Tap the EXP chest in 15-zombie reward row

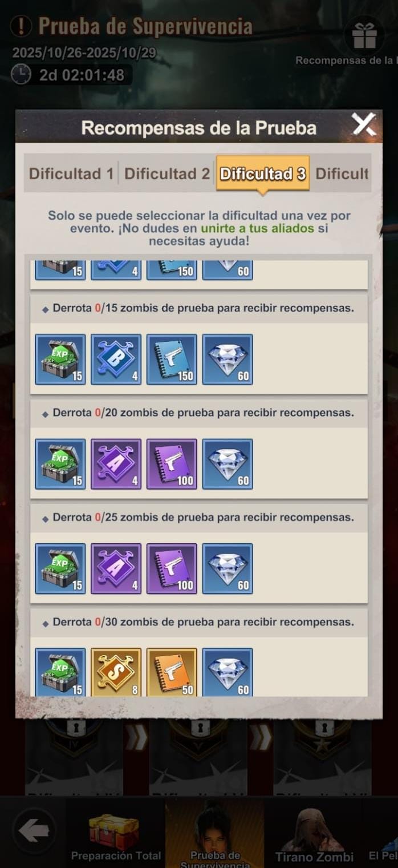click(x=60, y=360)
